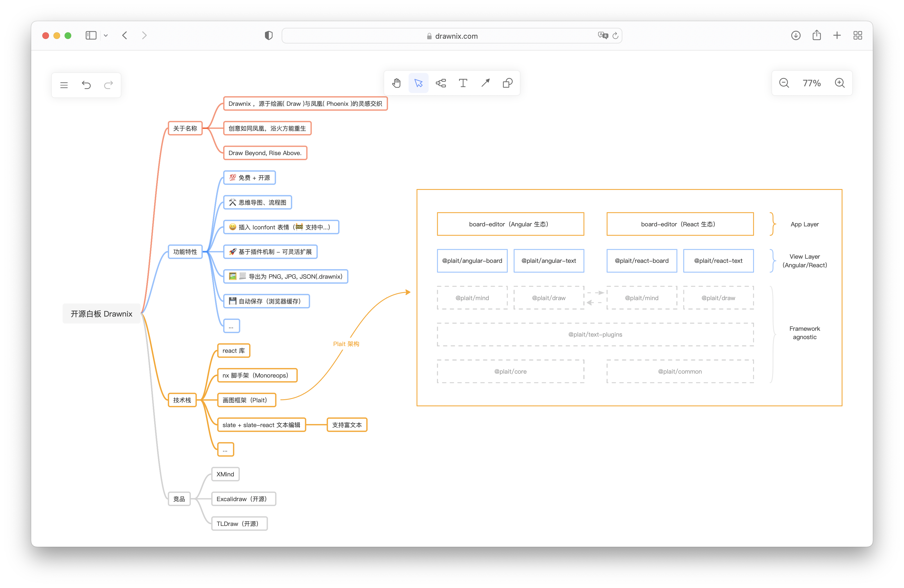Select the Arrow line tool
The image size is (904, 588).
click(485, 83)
